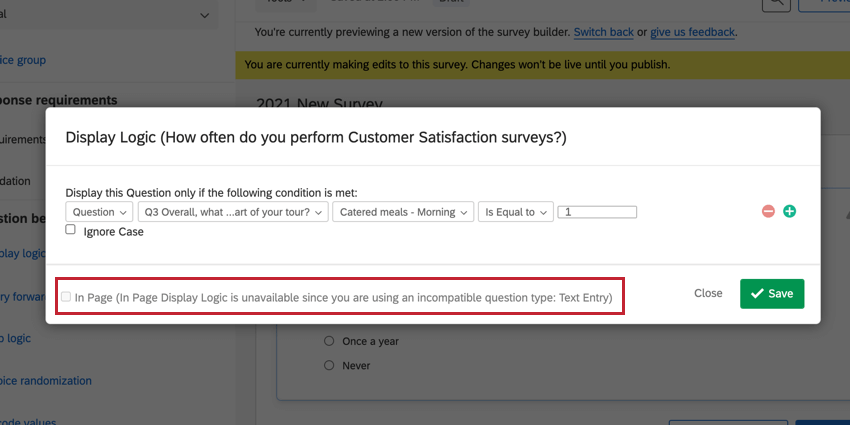Open 'play logic' in the left sidebar
This screenshot has height=425, width=850.
click(x=20, y=253)
